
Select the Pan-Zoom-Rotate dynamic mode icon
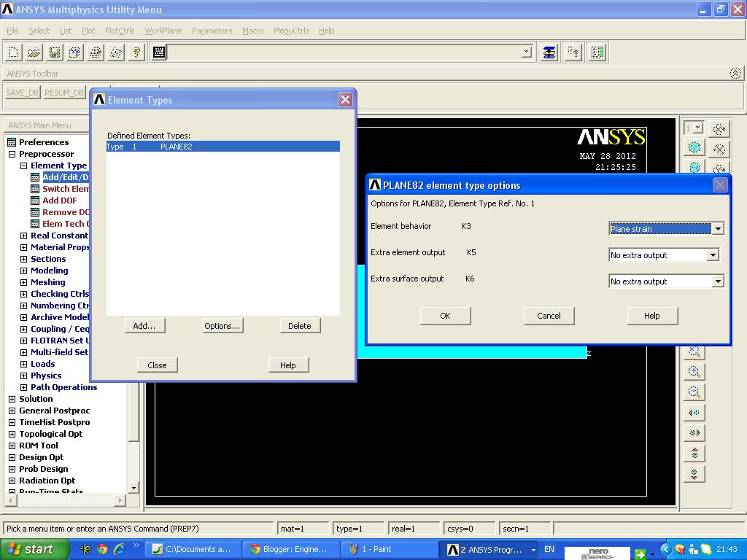(74, 52)
